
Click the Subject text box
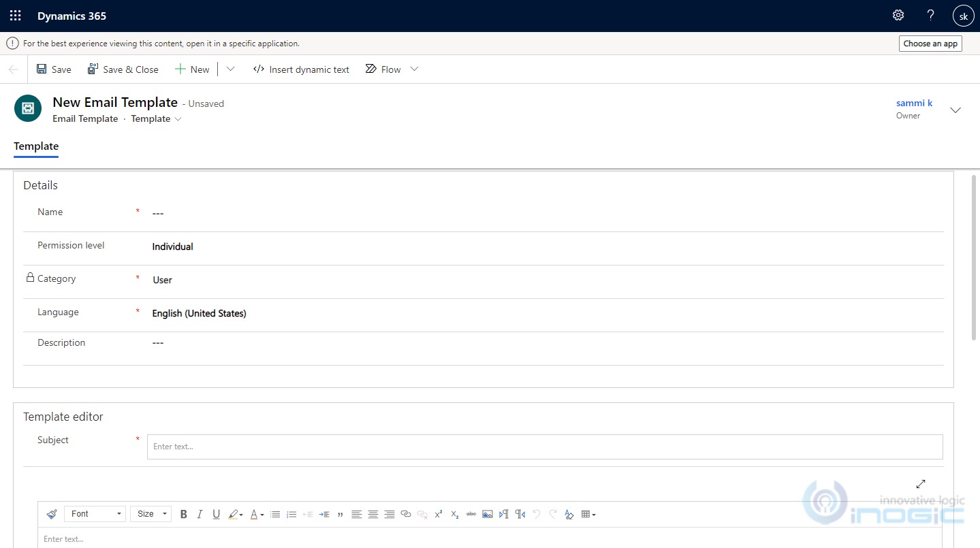(x=545, y=447)
